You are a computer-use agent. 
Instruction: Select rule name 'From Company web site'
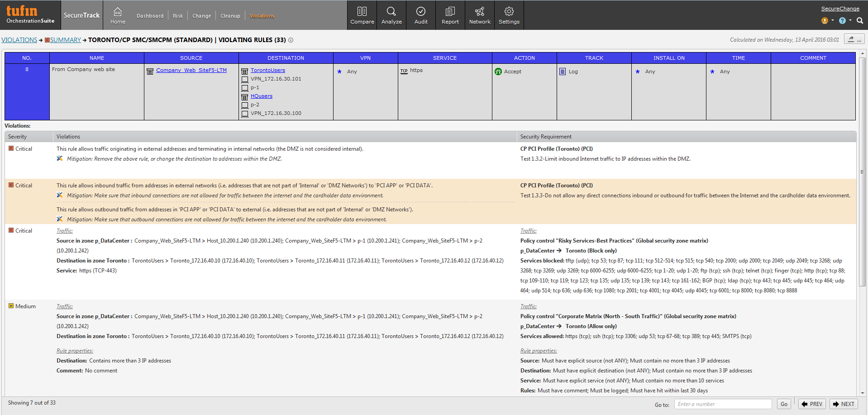(x=83, y=69)
